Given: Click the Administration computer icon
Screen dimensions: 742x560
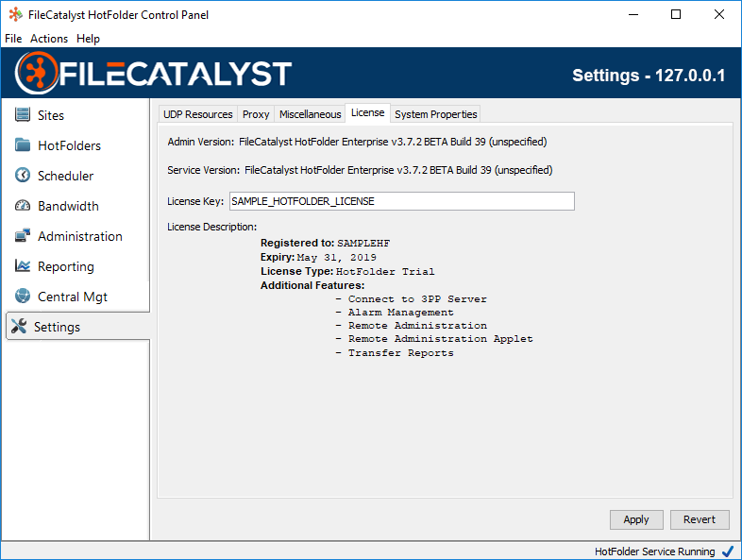Looking at the screenshot, I should tap(23, 236).
